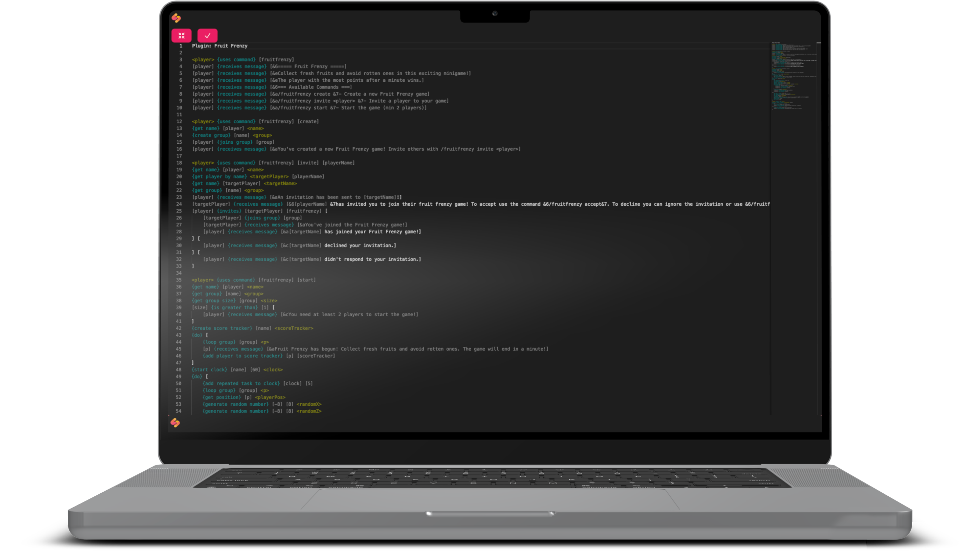Click 'declined your invitation.' text on line 30
The image size is (980, 551).
[360, 246]
